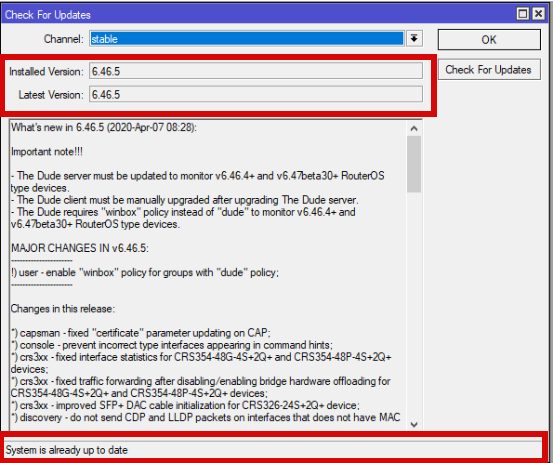Image resolution: width=553 pixels, height=463 pixels.
Task: Click the 'Changes in this release' line
Action: tap(63, 309)
